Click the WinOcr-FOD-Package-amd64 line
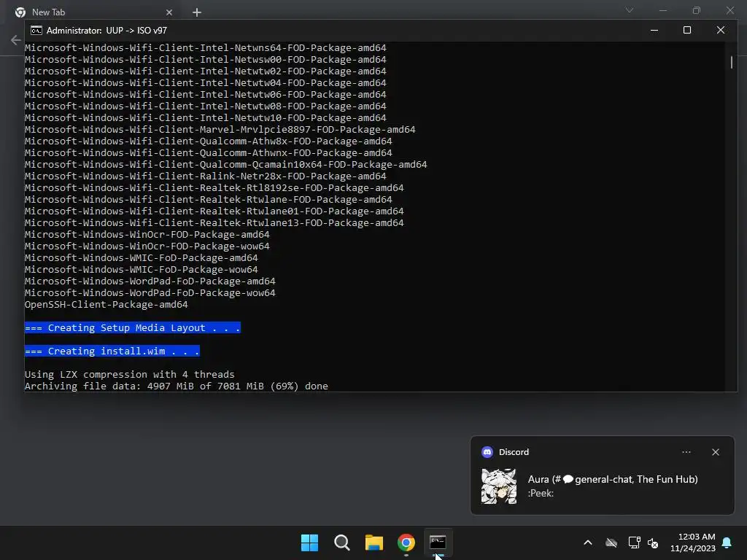 tap(147, 234)
